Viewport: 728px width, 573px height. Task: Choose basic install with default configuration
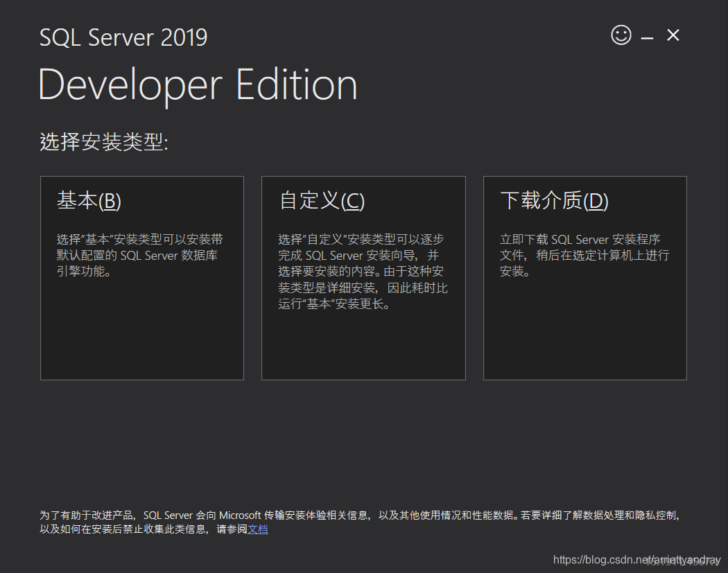(141, 277)
